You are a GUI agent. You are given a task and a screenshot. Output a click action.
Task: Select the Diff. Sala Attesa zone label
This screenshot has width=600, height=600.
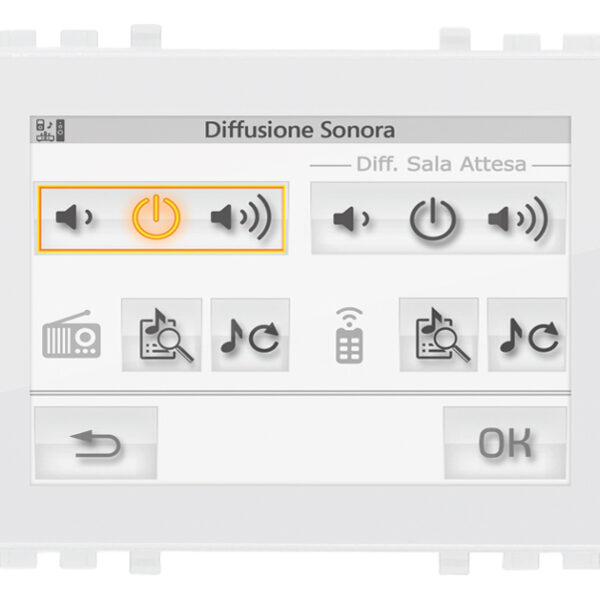(x=441, y=164)
